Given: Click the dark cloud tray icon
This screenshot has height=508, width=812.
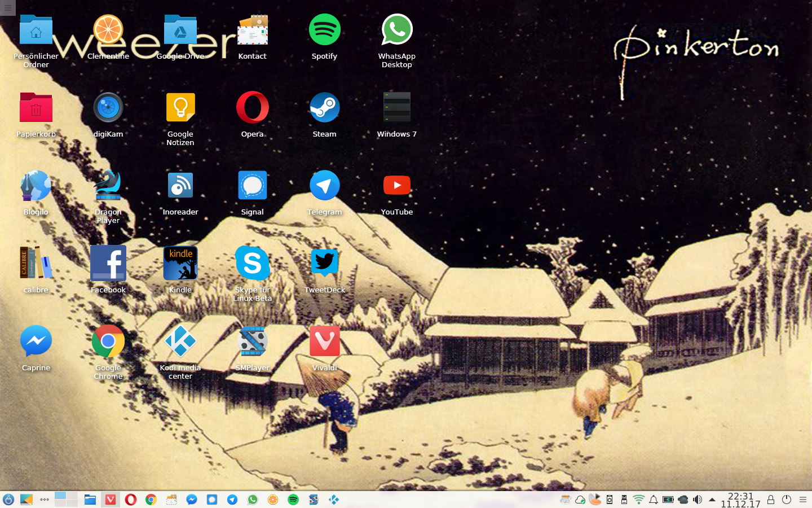Looking at the screenshot, I should 683,500.
